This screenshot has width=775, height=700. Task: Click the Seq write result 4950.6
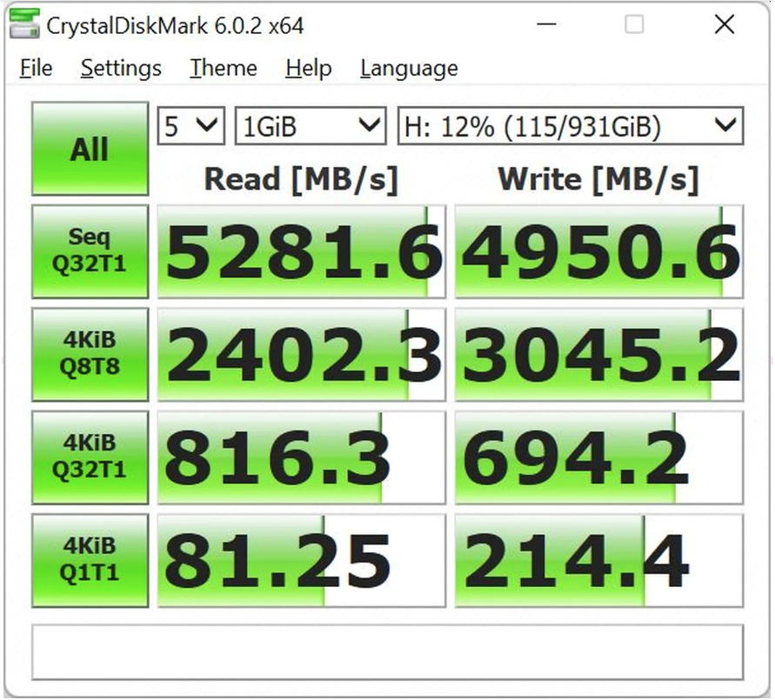599,252
